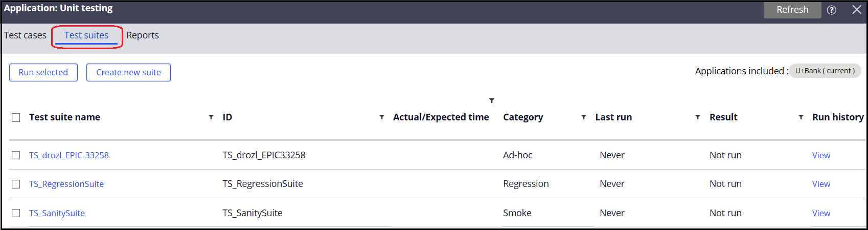Filter the ID column
The width and height of the screenshot is (868, 230).
(382, 117)
